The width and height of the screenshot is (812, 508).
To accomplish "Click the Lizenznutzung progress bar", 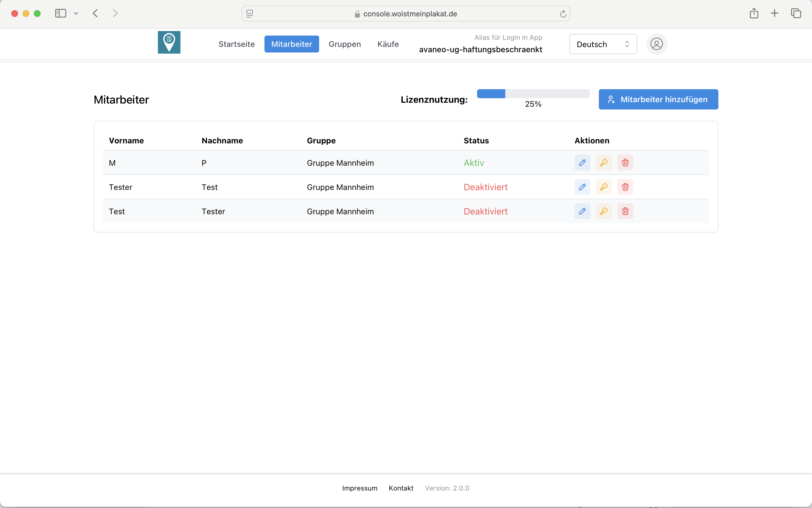I will (x=533, y=94).
